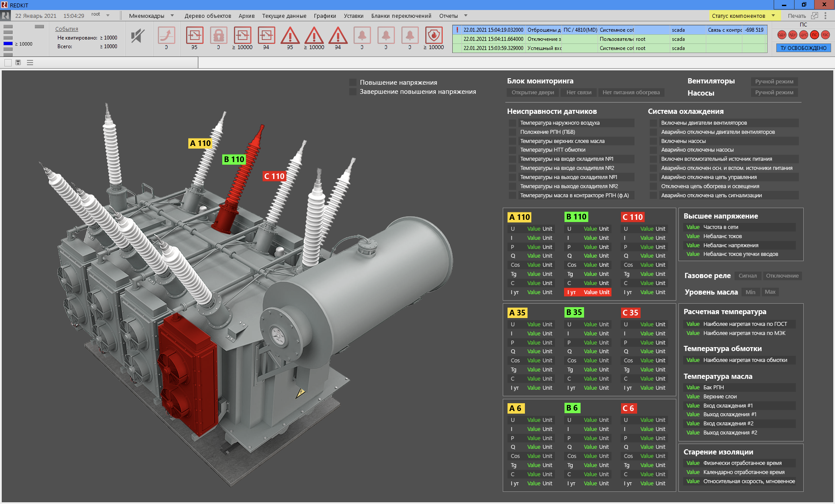Open the Графики menu
Viewport: 835px width, 504px height.
325,16
